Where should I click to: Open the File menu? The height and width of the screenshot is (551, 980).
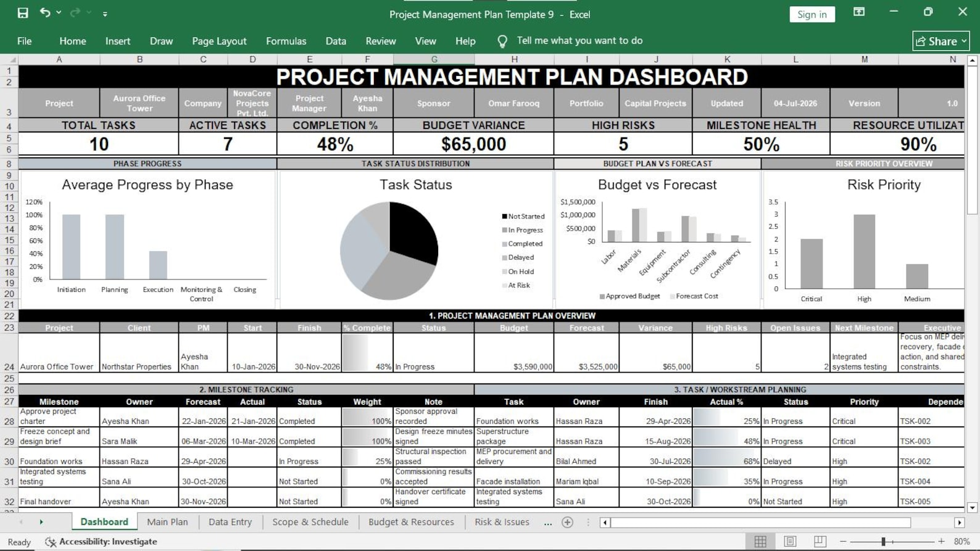tap(25, 41)
